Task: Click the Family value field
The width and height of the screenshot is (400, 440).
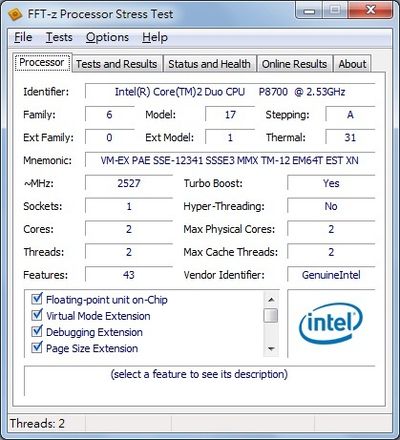Action: click(110, 115)
